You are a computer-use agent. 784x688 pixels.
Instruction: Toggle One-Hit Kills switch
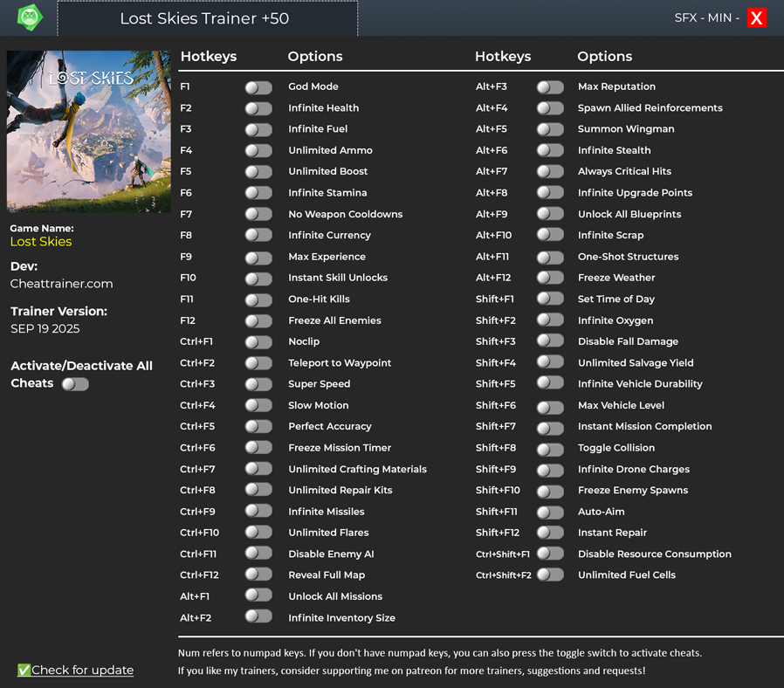point(258,299)
